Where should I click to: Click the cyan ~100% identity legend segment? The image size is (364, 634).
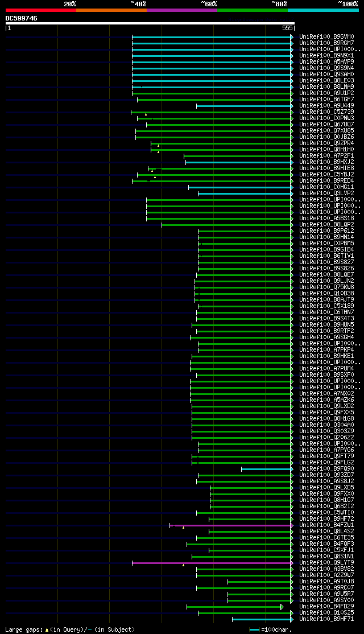pyautogui.click(x=323, y=10)
